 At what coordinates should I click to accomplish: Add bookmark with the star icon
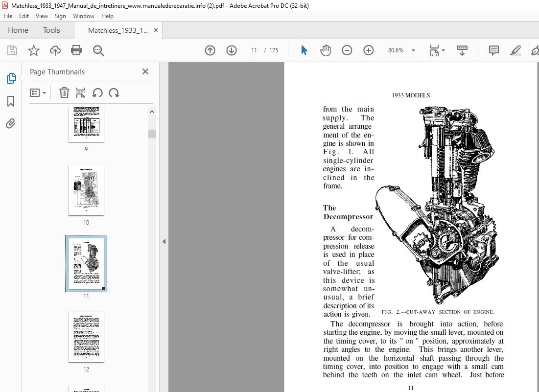point(34,50)
